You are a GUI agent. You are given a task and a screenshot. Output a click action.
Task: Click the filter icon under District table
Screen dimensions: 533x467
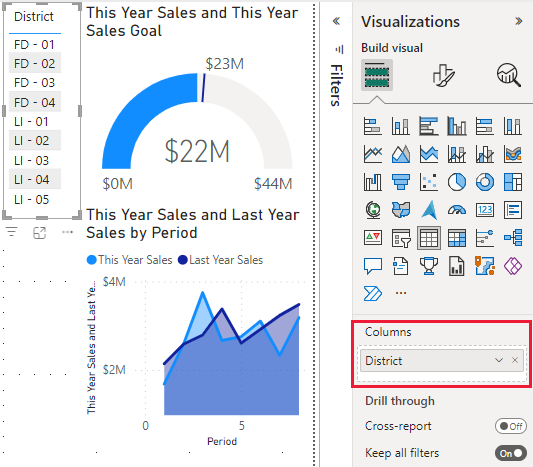12,232
